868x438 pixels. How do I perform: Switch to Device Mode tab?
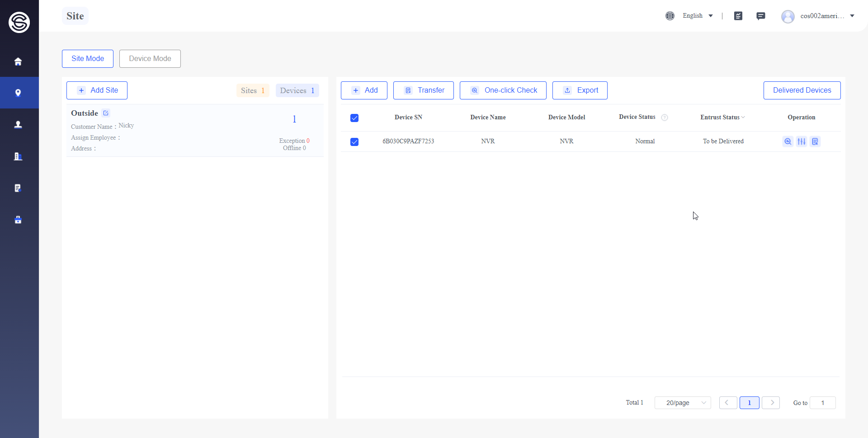click(150, 59)
